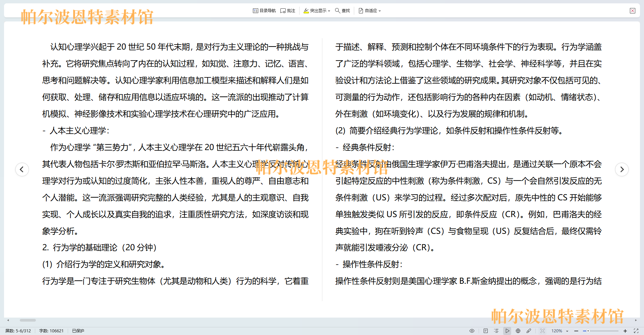Expand the 120% zoom level dropdown

tap(567, 331)
